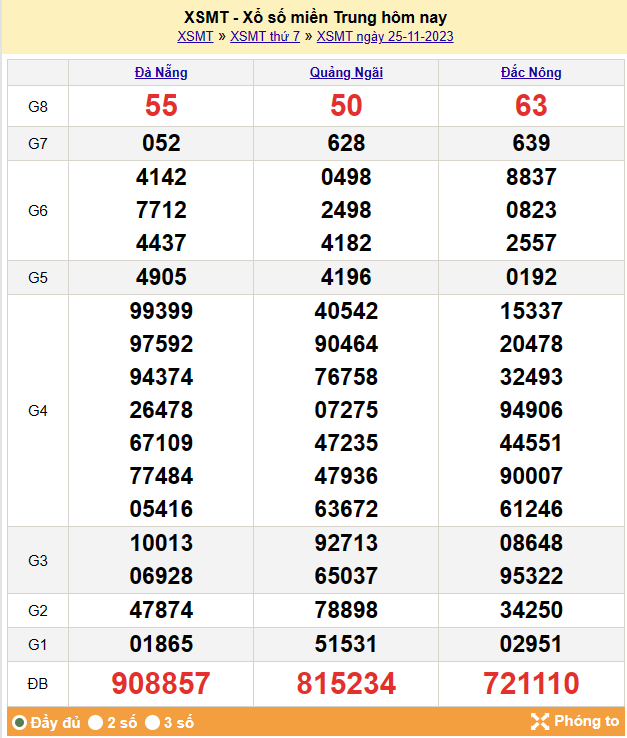Click the Đắc Nông special prize 721110
627x738 pixels.
[x=531, y=684]
